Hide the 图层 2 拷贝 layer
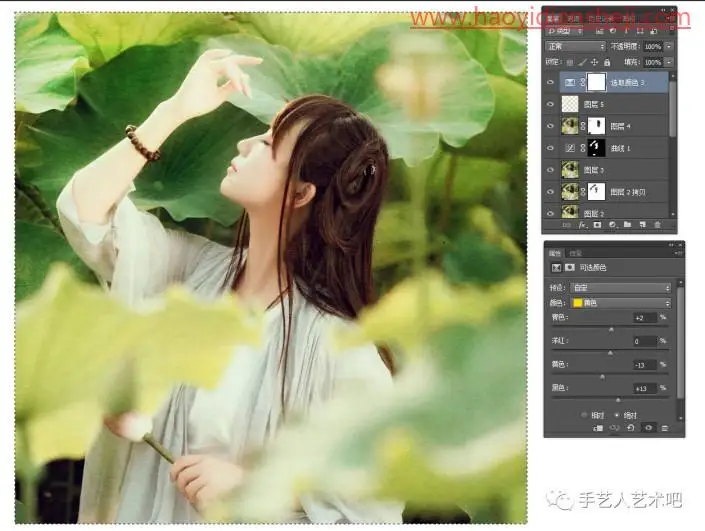Screen dimensions: 705x531 point(550,192)
